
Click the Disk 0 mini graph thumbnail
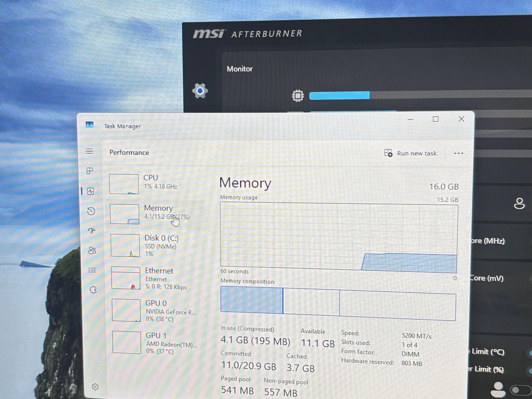coord(125,245)
